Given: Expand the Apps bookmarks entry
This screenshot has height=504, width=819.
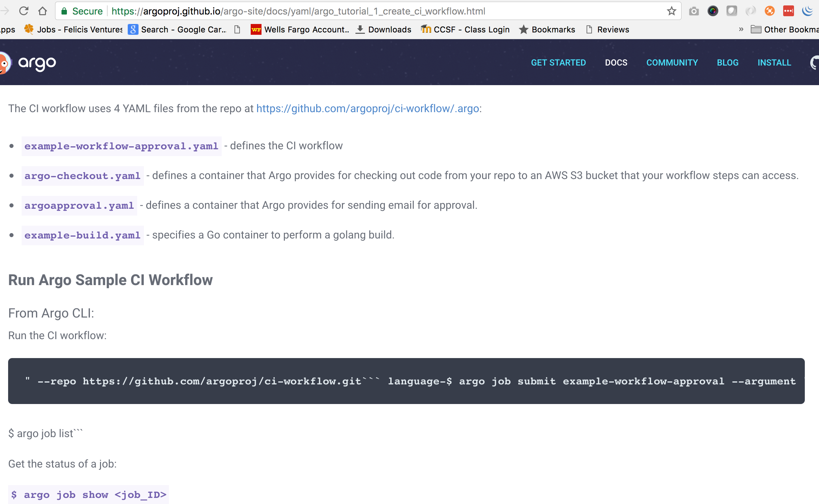Looking at the screenshot, I should click(x=7, y=29).
